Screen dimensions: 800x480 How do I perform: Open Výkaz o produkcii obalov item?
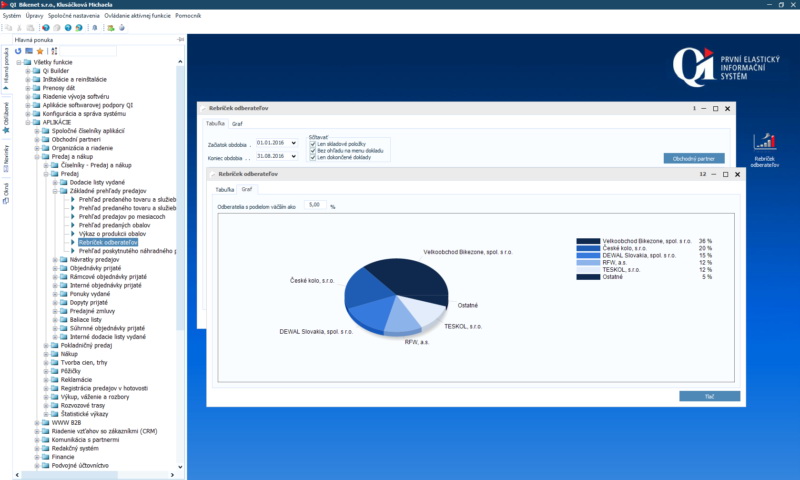112,234
